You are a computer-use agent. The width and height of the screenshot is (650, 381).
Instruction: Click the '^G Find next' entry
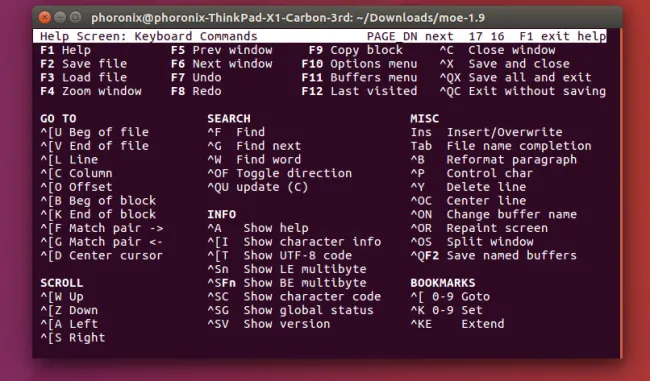click(254, 146)
